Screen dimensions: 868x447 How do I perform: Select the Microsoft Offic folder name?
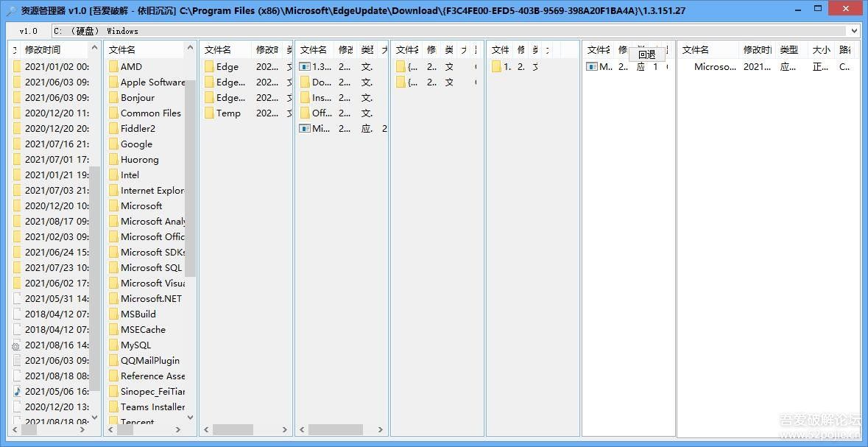click(x=153, y=236)
